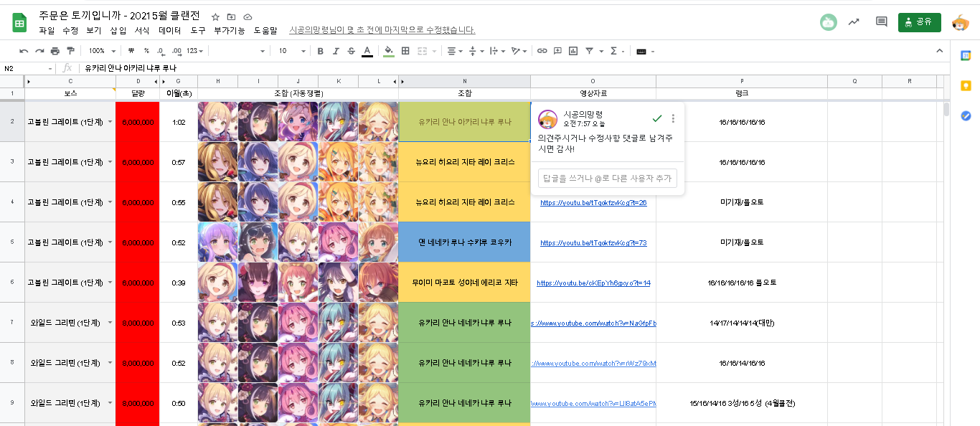Open the text color picker

pos(367,51)
